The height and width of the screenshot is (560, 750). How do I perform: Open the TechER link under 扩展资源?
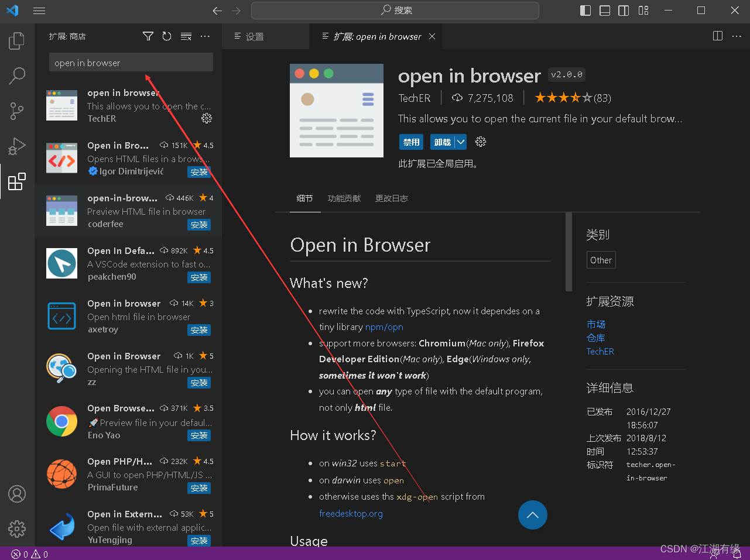(x=600, y=351)
